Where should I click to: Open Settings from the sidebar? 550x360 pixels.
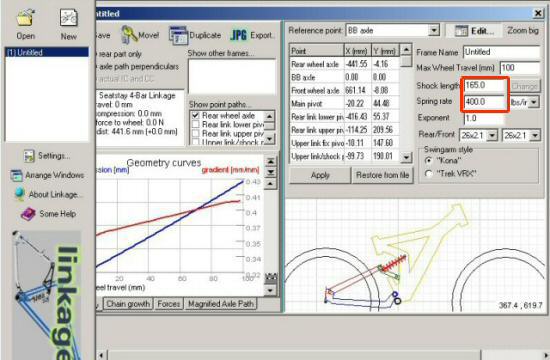pyautogui.click(x=29, y=156)
